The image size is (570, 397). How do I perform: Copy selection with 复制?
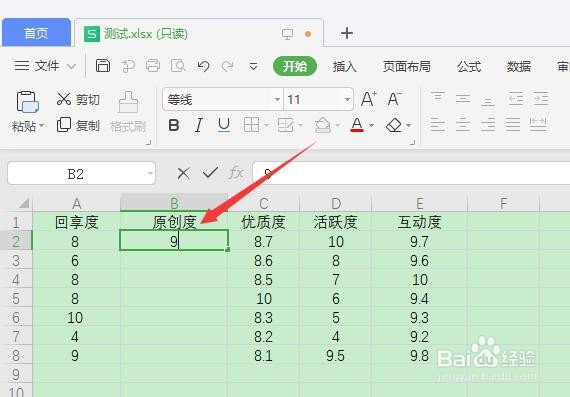click(x=78, y=125)
